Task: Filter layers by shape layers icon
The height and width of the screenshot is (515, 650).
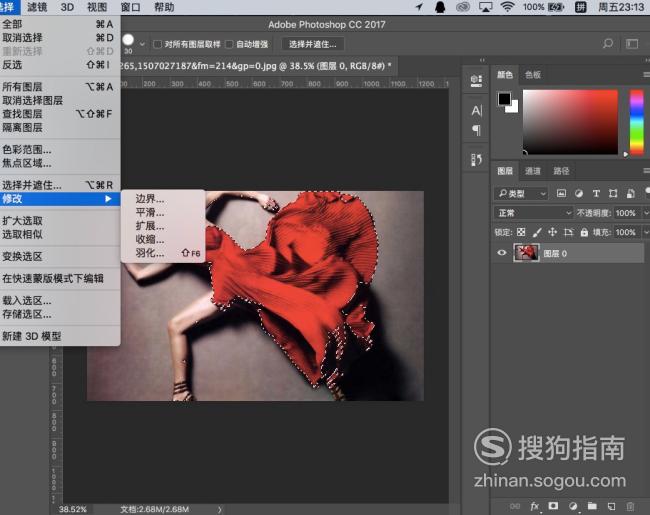Action: pyautogui.click(x=613, y=193)
